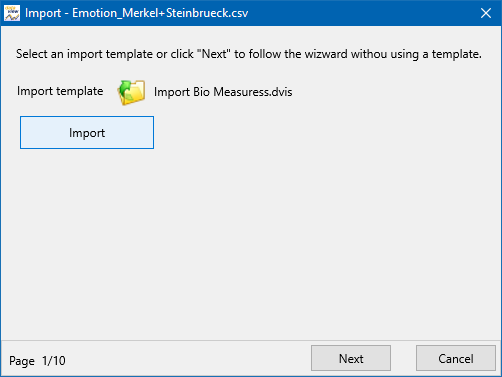The height and width of the screenshot is (377, 502).
Task: Open the import template folder icon
Action: [131, 92]
